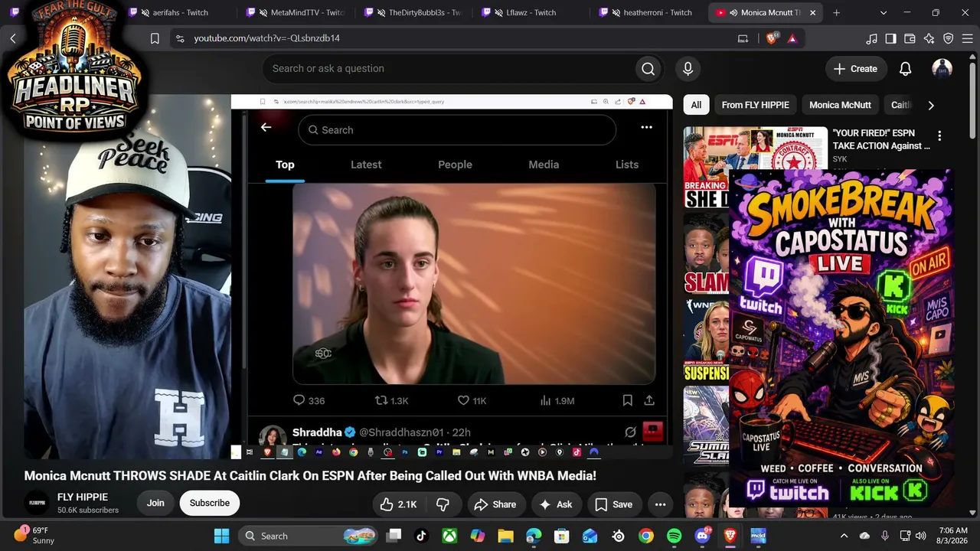Save the video to a playlist
The height and width of the screenshot is (551, 980).
click(x=614, y=504)
